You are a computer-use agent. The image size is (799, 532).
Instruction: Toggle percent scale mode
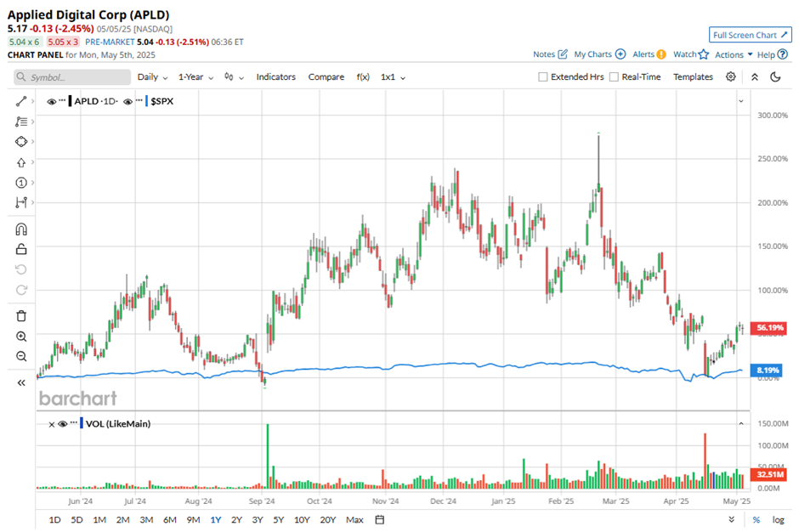pyautogui.click(x=756, y=520)
